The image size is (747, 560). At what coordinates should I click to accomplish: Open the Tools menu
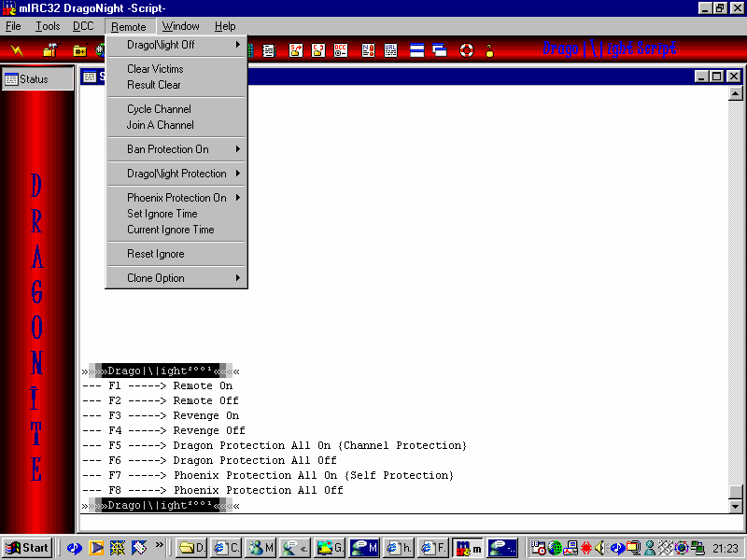pyautogui.click(x=48, y=26)
